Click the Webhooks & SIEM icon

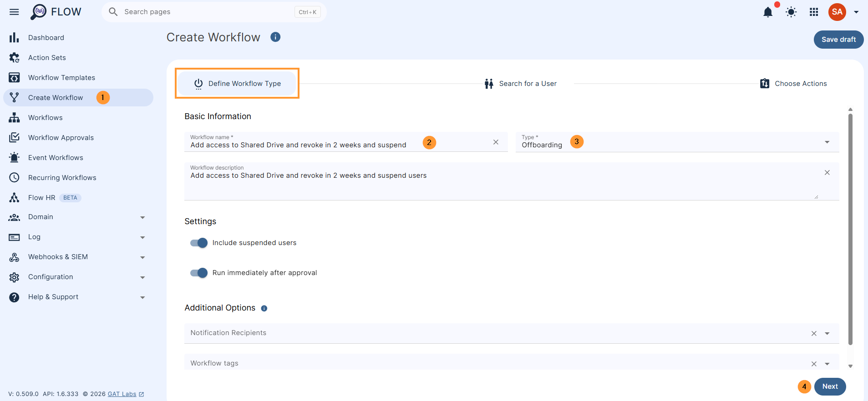[14, 257]
